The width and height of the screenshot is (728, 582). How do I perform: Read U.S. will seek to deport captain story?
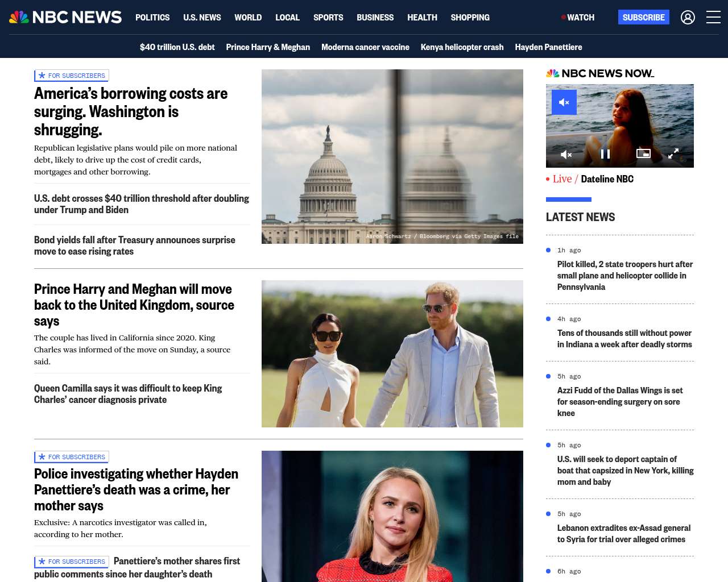[626, 471]
